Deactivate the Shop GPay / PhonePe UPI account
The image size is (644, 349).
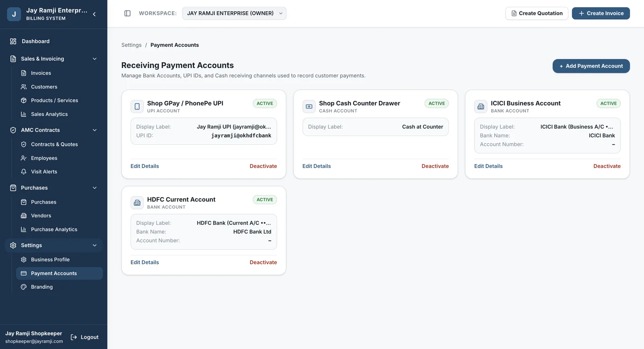tap(263, 166)
